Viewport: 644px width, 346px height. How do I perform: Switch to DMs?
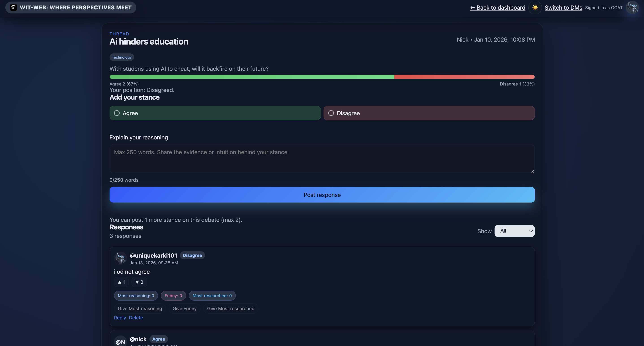[563, 7]
